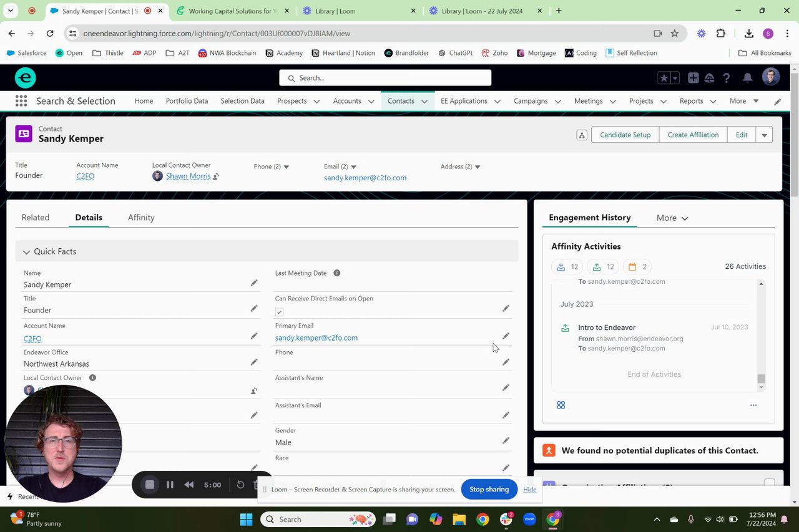Bookmark this page with the Chrome star
The width and height of the screenshot is (799, 532).
pyautogui.click(x=675, y=34)
